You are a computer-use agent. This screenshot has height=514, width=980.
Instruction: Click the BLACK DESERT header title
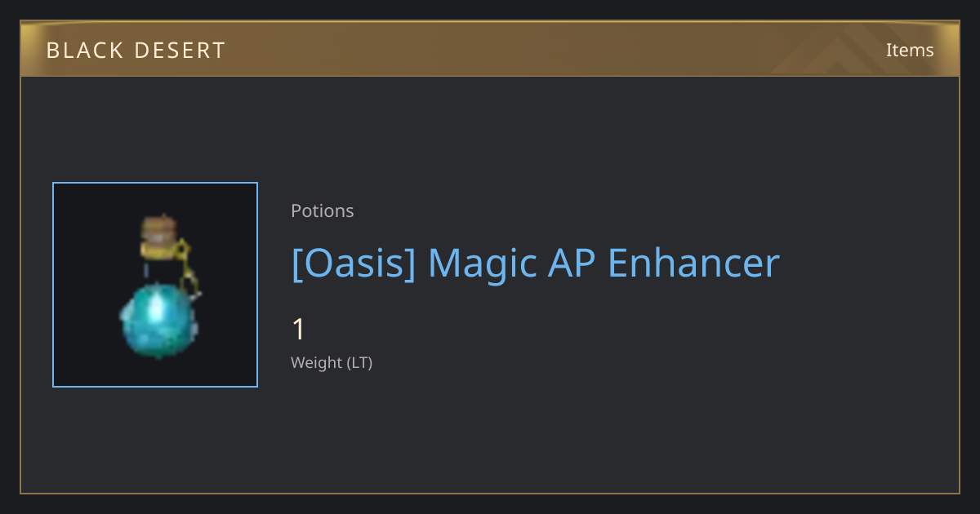[136, 51]
